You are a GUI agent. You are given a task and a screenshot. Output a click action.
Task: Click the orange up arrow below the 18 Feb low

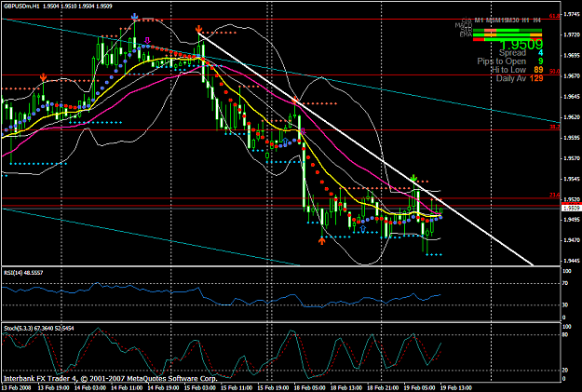pos(322,241)
